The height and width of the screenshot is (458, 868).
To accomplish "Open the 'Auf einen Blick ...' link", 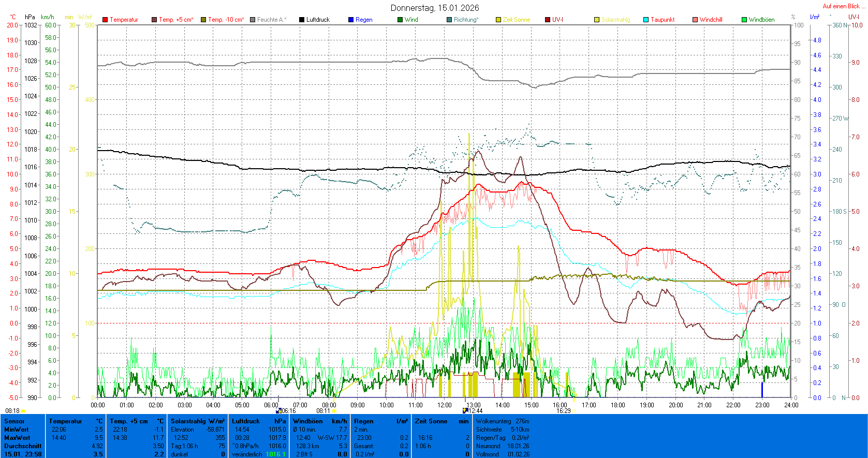I will (x=843, y=6).
